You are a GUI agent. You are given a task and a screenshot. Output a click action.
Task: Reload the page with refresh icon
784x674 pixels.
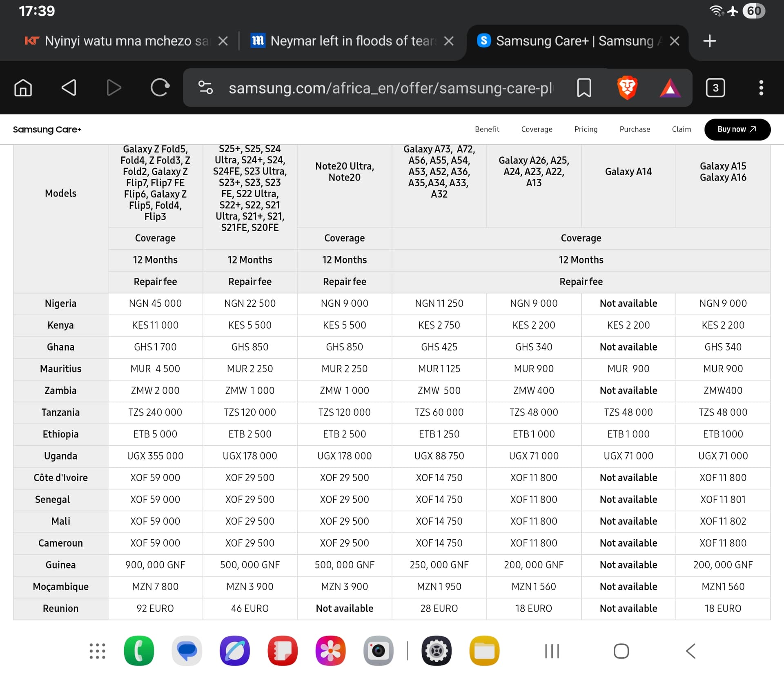click(x=160, y=88)
